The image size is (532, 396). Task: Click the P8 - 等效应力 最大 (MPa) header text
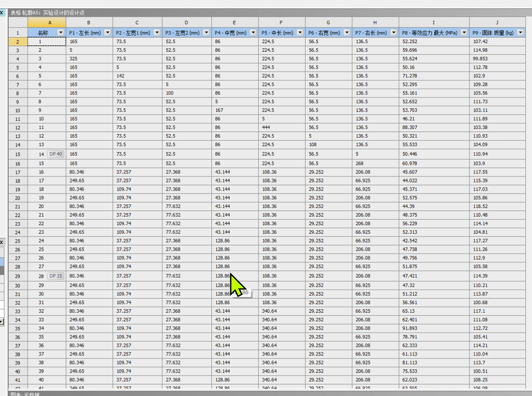click(429, 33)
